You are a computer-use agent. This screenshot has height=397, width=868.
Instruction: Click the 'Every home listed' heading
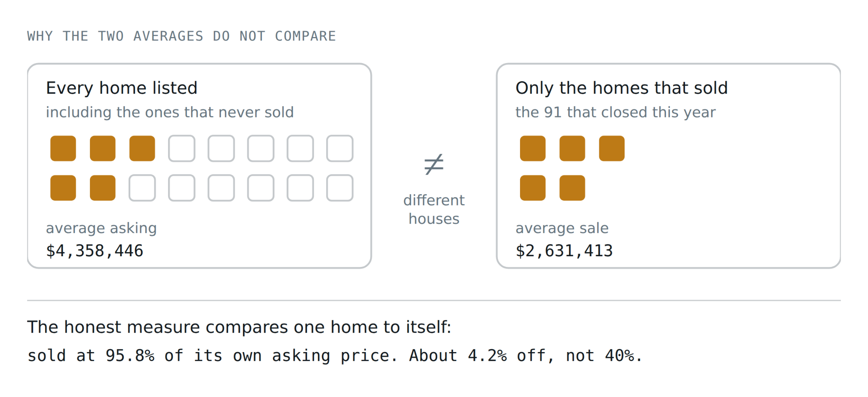122,88
